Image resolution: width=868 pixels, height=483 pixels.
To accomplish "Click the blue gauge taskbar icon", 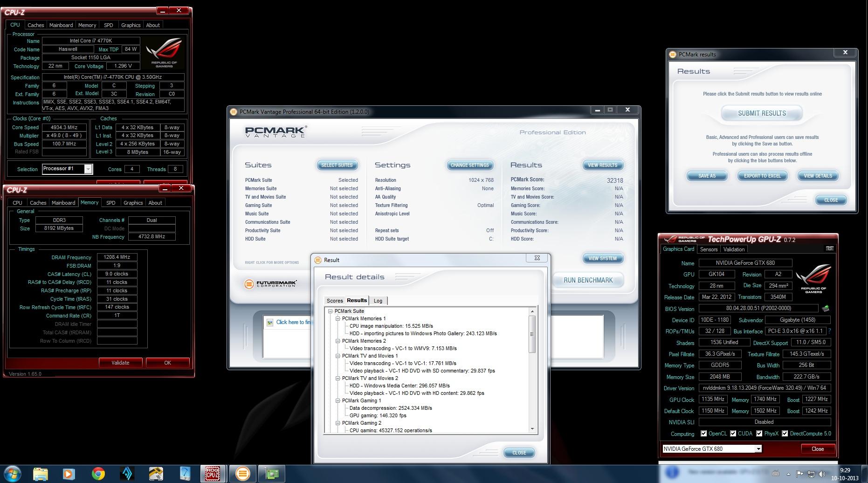I will pyautogui.click(x=185, y=474).
